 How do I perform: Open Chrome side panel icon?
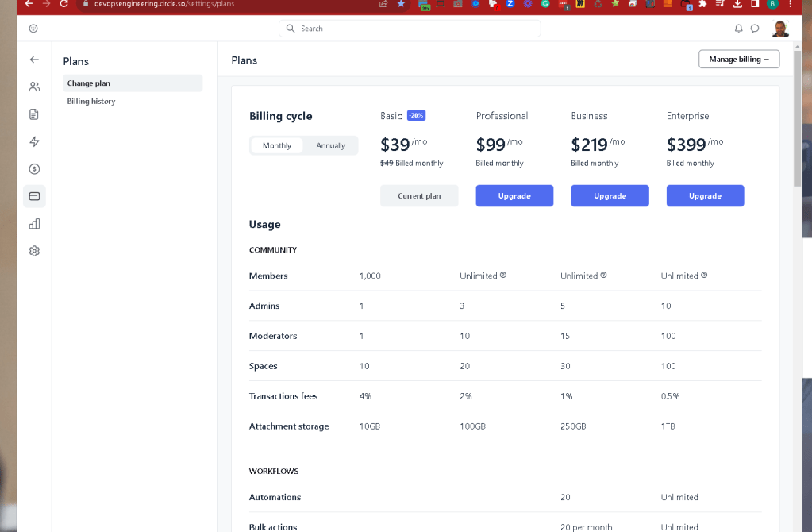click(x=755, y=4)
